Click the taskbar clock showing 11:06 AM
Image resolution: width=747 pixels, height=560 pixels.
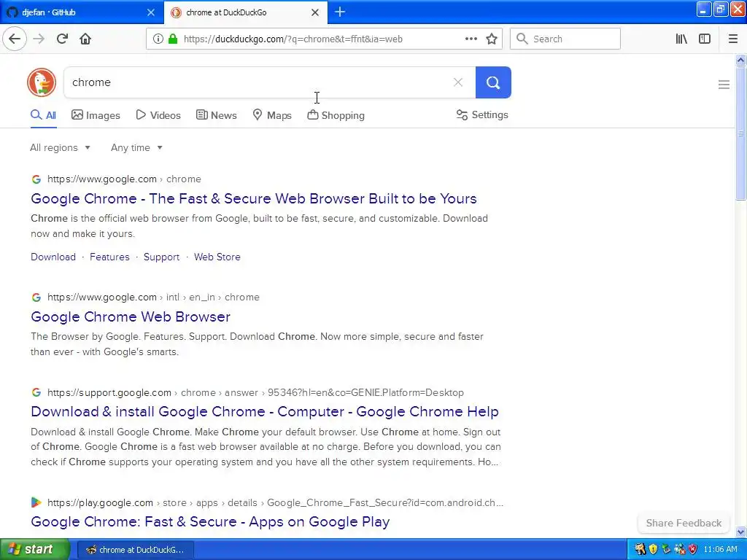(x=720, y=550)
